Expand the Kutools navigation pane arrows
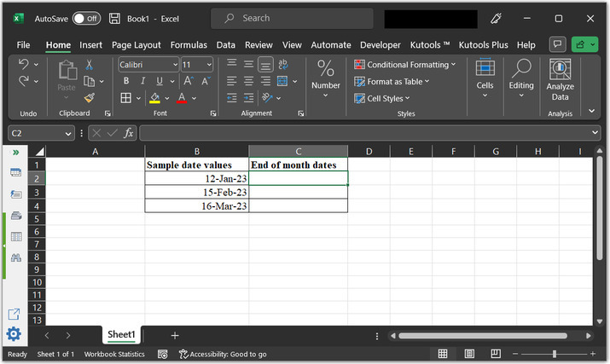Viewport: 610px width, 364px height. 15,152
